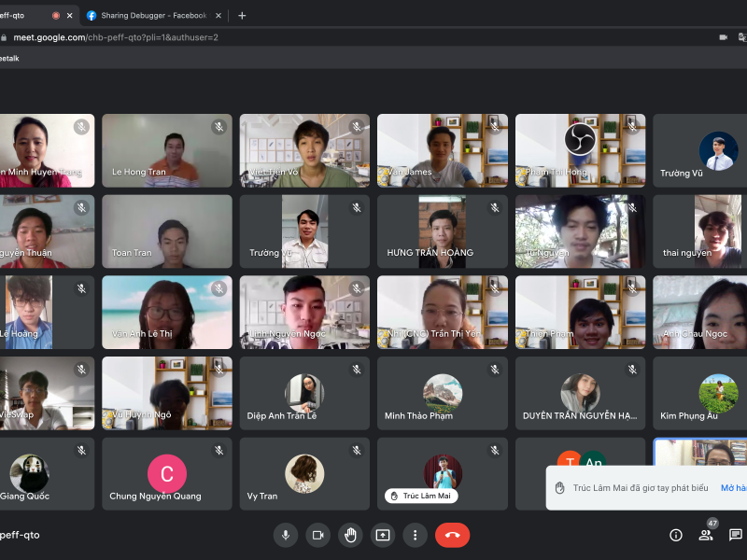Lower your raised hand

point(350,535)
